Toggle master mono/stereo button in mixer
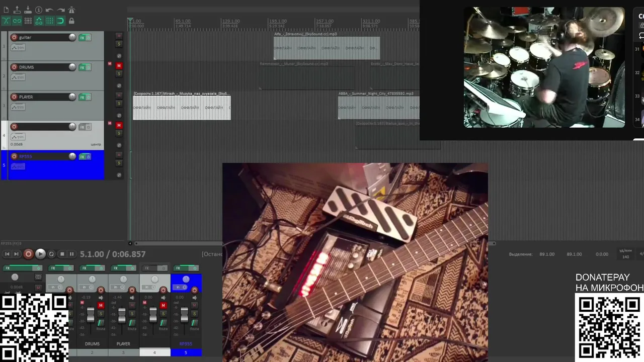Viewport: 644px width, 362px height. pyautogui.click(x=38, y=277)
